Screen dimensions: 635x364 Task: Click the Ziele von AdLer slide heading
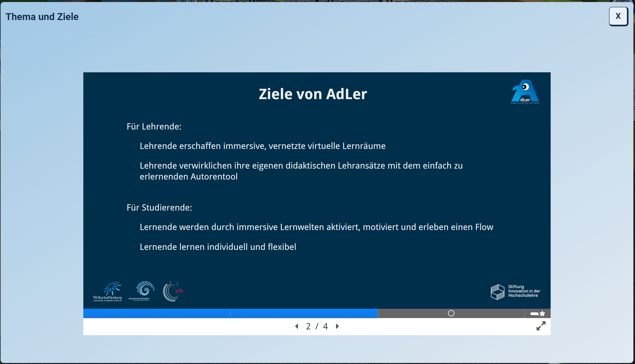(313, 94)
